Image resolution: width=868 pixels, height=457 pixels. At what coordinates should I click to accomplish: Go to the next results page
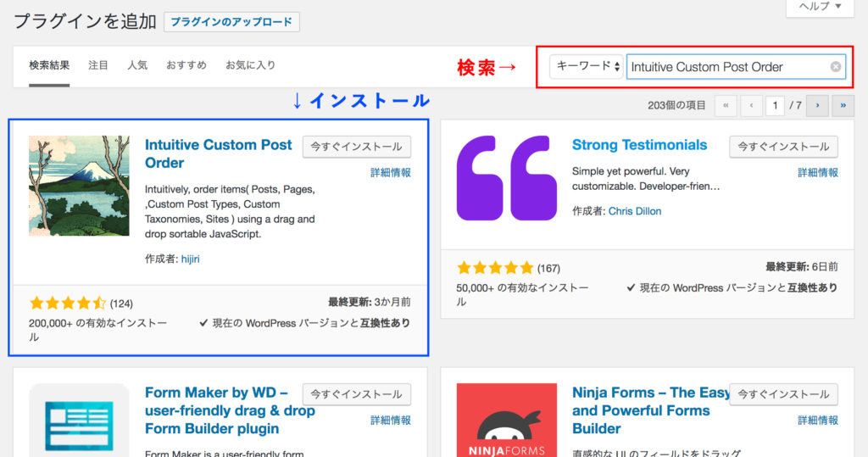817,105
